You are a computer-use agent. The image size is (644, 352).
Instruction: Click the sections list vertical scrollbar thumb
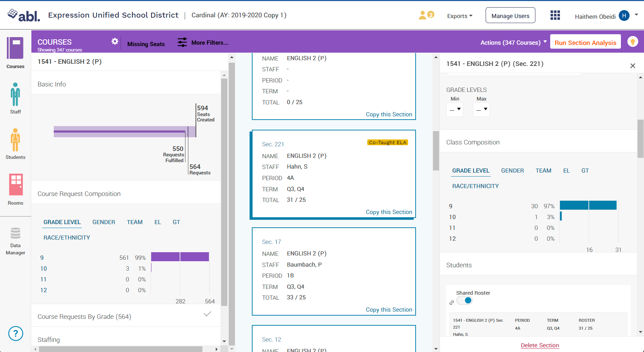pyautogui.click(x=436, y=151)
